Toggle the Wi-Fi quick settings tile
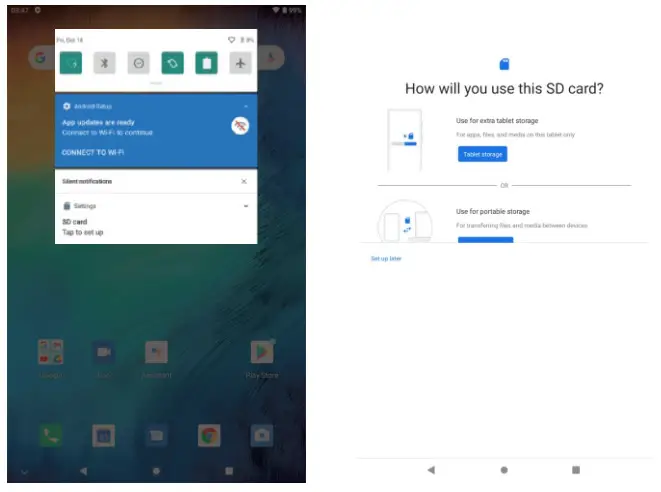The height and width of the screenshot is (492, 661). [71, 63]
